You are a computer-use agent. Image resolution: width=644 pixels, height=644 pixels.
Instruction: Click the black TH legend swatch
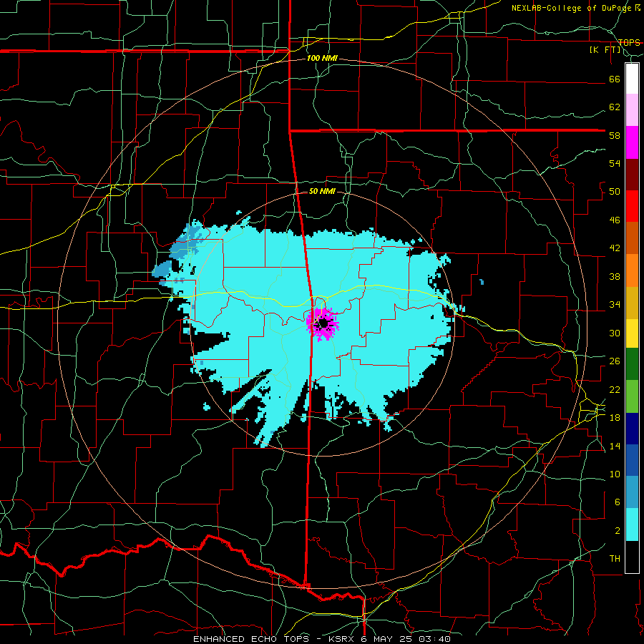pos(632,557)
